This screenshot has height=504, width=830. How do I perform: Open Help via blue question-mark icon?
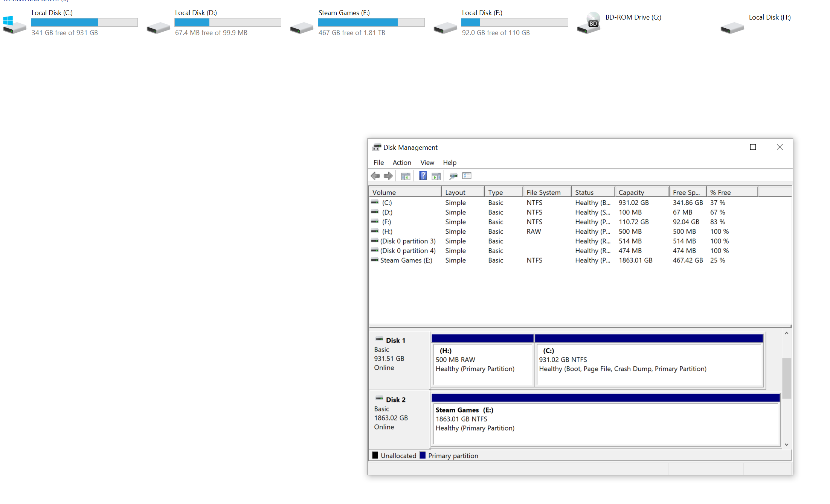(x=423, y=176)
